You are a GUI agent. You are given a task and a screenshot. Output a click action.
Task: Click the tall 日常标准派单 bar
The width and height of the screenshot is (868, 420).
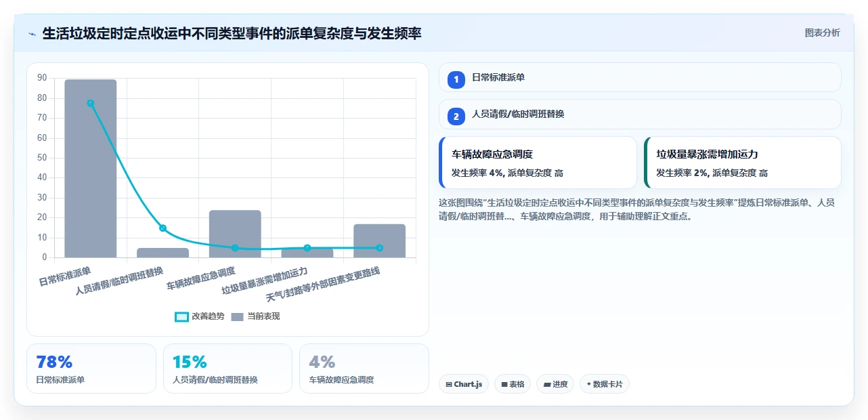pyautogui.click(x=91, y=169)
